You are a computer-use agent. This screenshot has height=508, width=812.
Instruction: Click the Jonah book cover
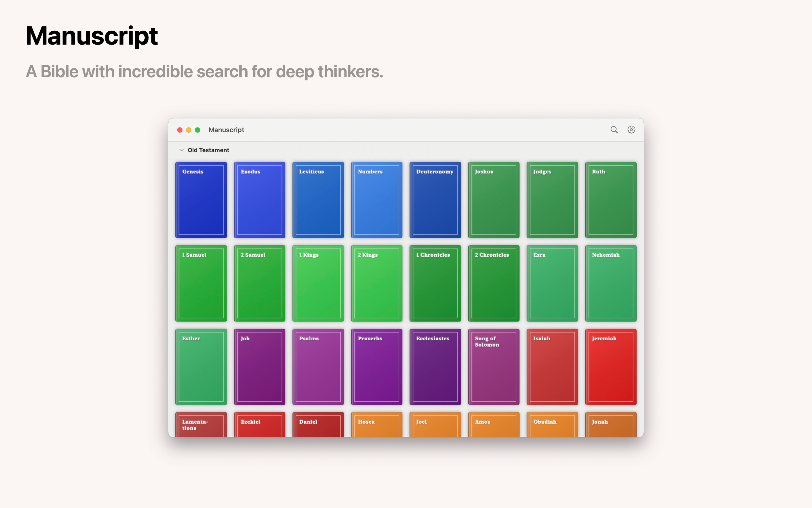click(611, 424)
